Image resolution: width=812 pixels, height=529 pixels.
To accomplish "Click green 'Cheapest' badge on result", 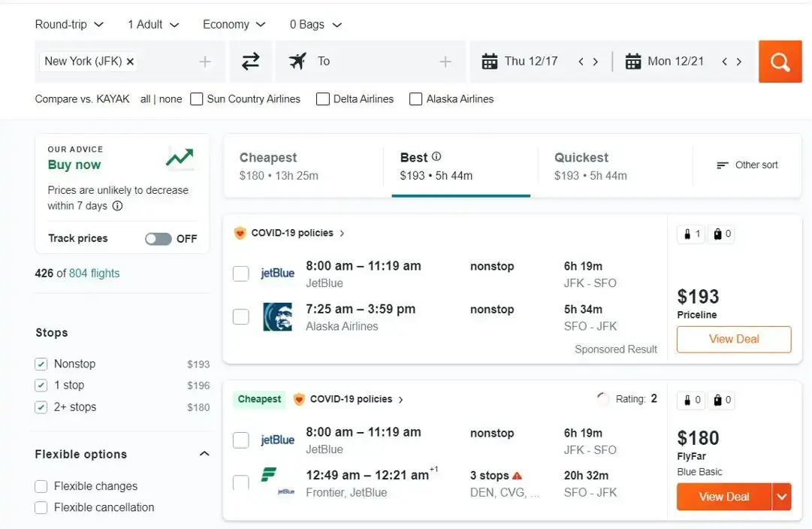I will pos(259,400).
